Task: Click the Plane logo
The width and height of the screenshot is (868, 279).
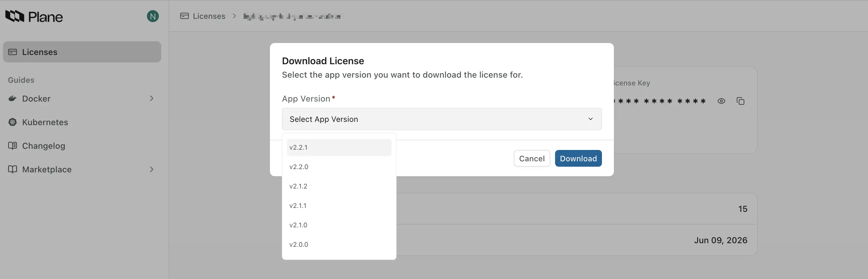Action: click(34, 16)
